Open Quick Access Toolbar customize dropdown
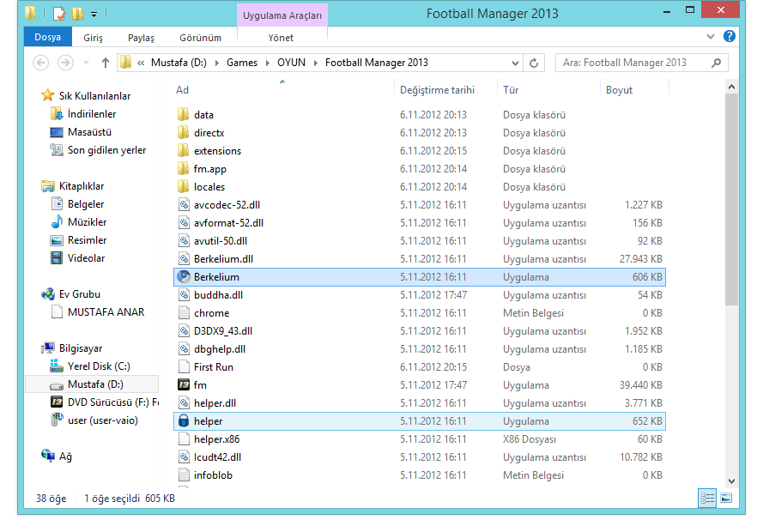This screenshot has width=763, height=532. pos(94,14)
